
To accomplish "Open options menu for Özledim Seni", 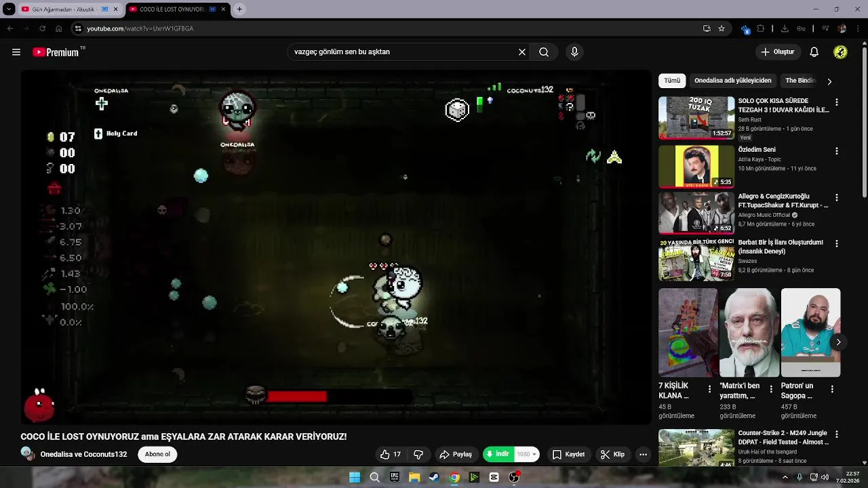I will pyautogui.click(x=836, y=151).
